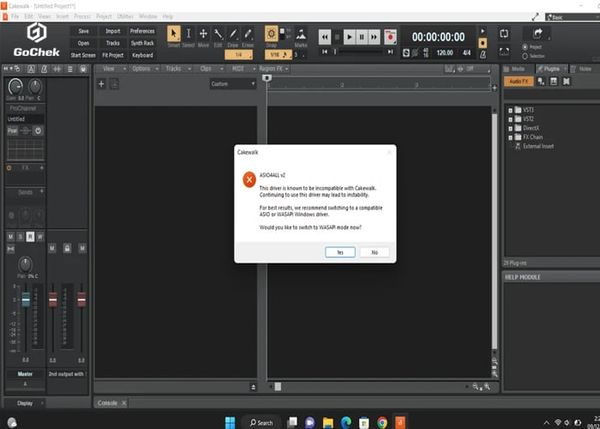Click the Open button
600x429 pixels.
pos(83,43)
